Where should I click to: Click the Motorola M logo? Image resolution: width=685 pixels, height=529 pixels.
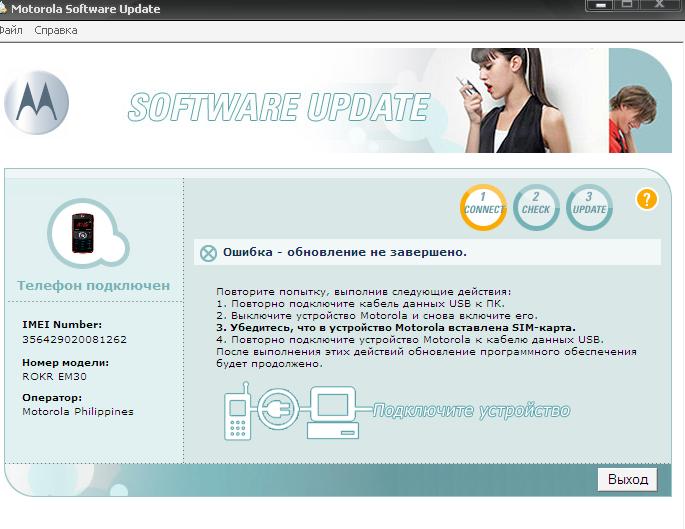point(36,102)
